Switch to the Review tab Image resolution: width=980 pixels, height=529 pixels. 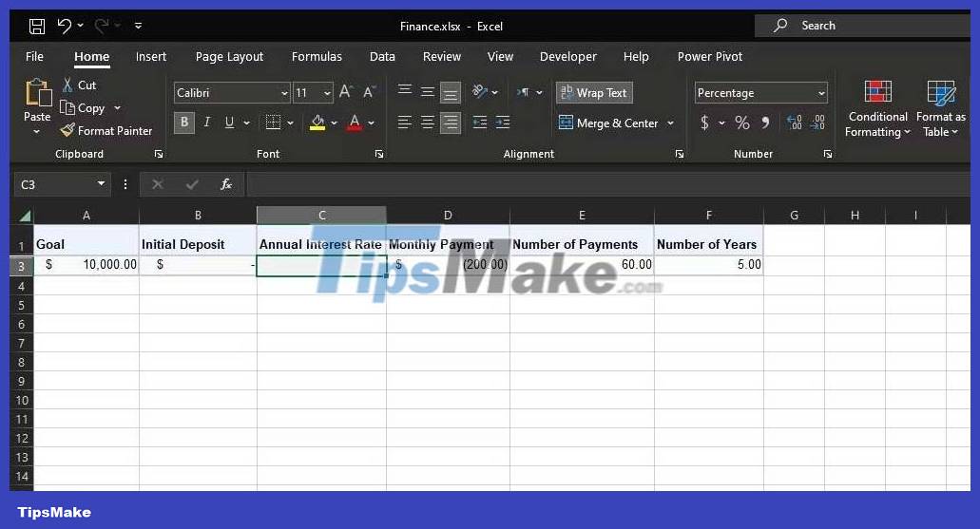click(x=441, y=57)
